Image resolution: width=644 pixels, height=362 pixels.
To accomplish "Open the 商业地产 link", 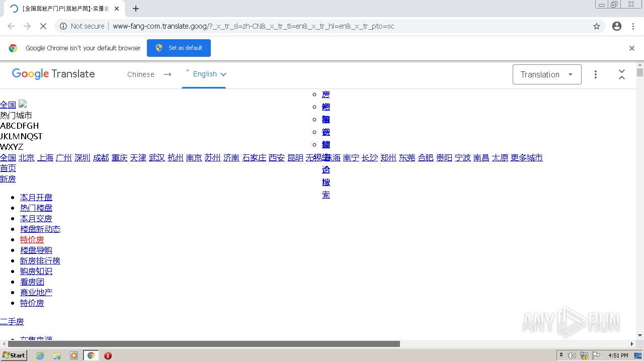I will (36, 293).
